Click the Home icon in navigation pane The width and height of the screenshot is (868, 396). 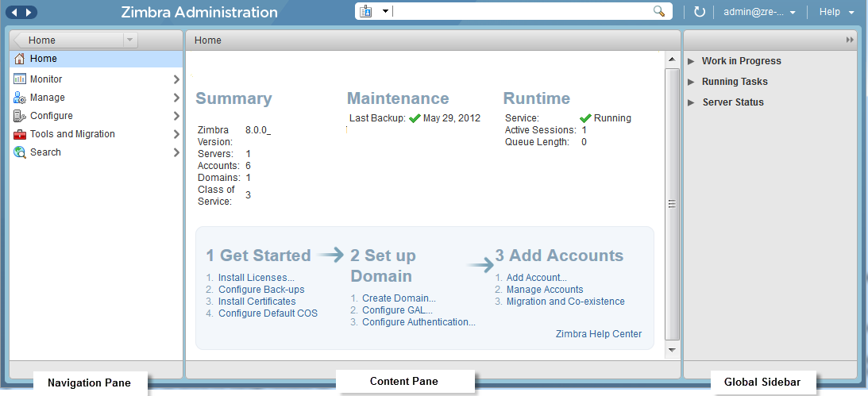coord(20,59)
